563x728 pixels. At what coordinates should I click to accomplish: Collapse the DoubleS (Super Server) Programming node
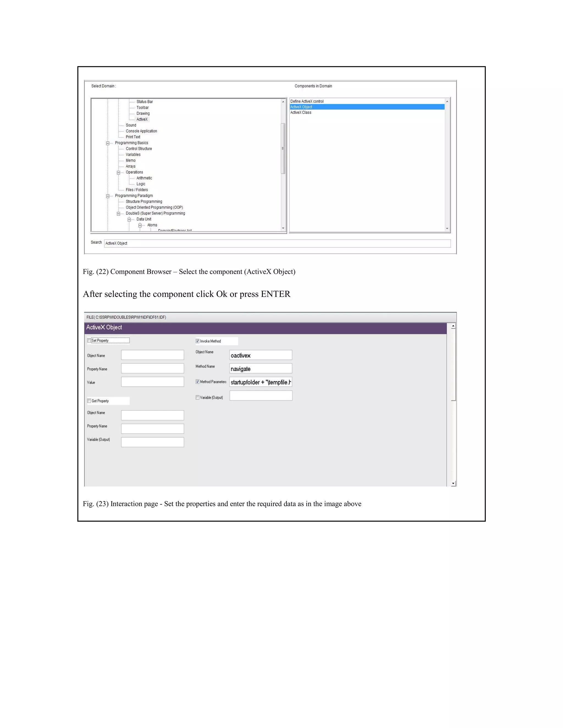118,214
